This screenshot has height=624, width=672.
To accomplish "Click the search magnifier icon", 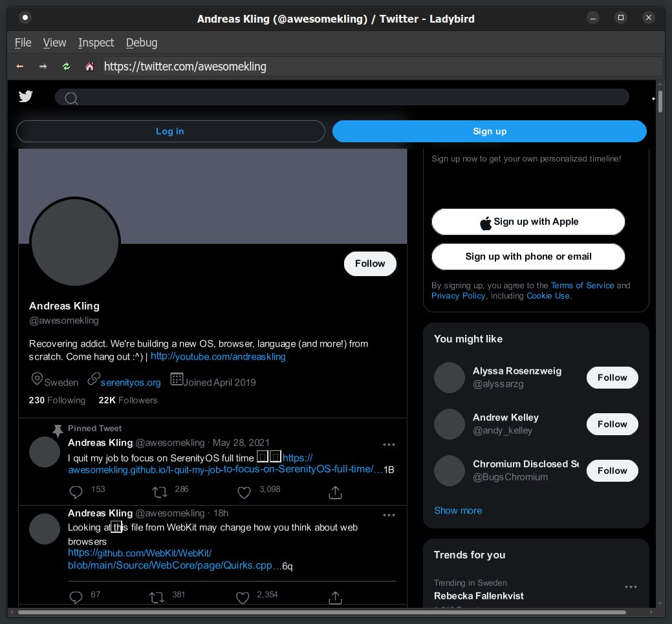I will point(71,98).
